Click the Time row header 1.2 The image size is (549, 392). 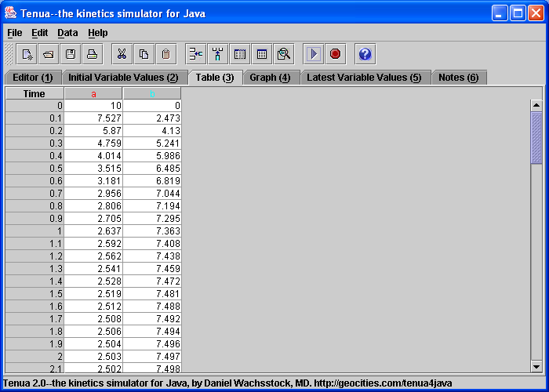tap(35, 256)
